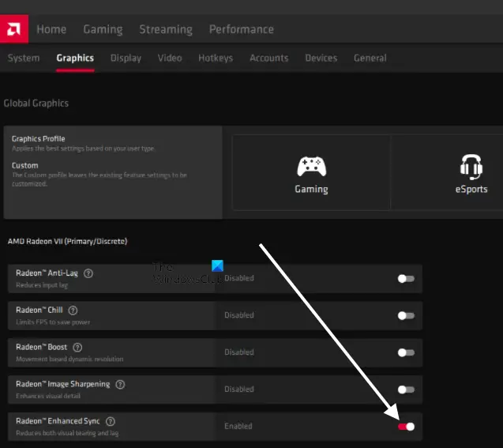Click the Radeon Image Sharpening label
Image resolution: width=503 pixels, height=448 pixels.
pos(63,384)
